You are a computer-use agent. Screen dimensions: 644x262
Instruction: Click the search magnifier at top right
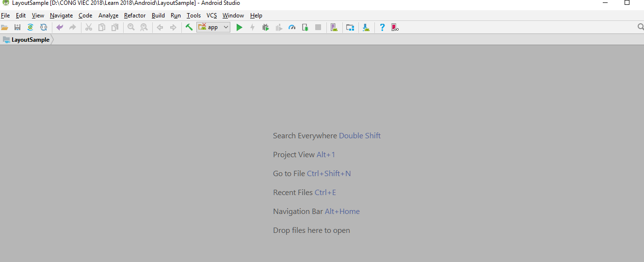point(640,27)
